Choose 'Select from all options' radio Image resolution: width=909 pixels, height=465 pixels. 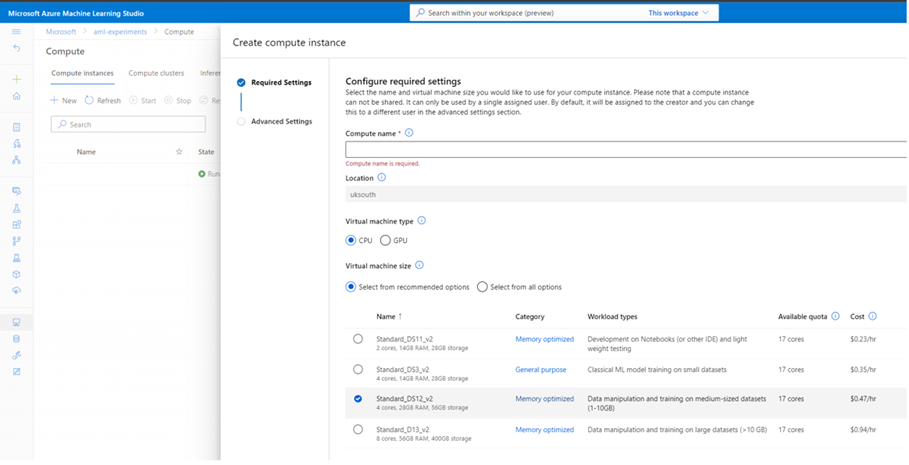(x=482, y=287)
